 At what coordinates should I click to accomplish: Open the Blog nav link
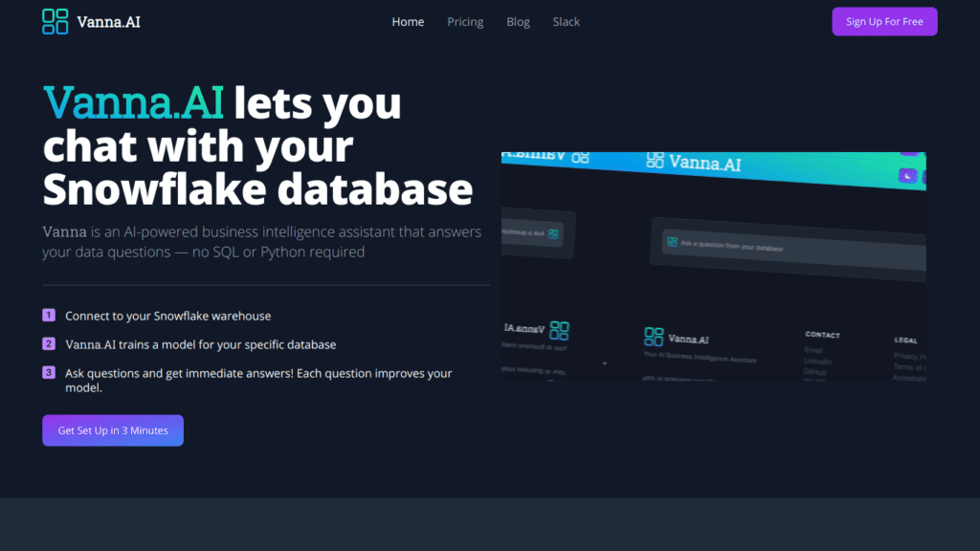tap(518, 22)
